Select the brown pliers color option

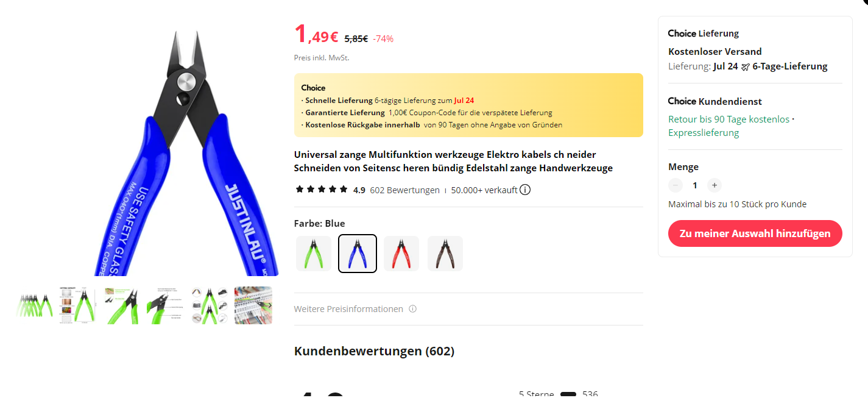tap(445, 254)
